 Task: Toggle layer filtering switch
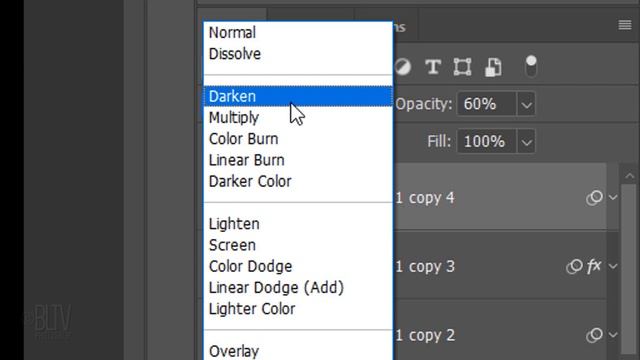click(531, 67)
